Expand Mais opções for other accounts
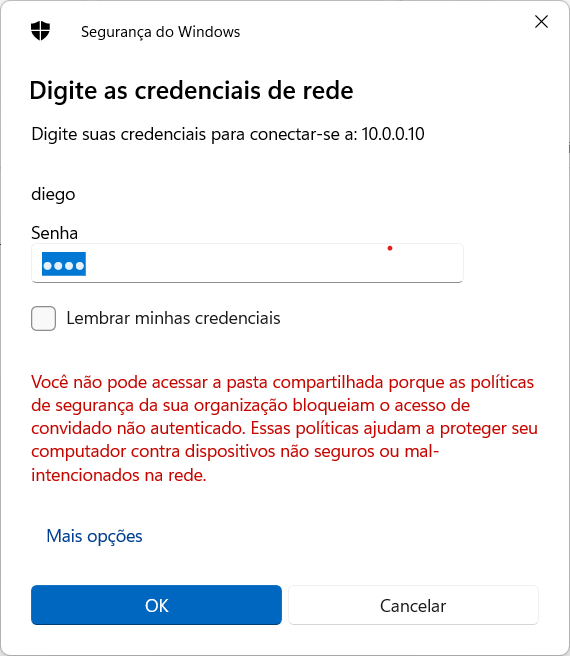The image size is (570, 656). (94, 536)
